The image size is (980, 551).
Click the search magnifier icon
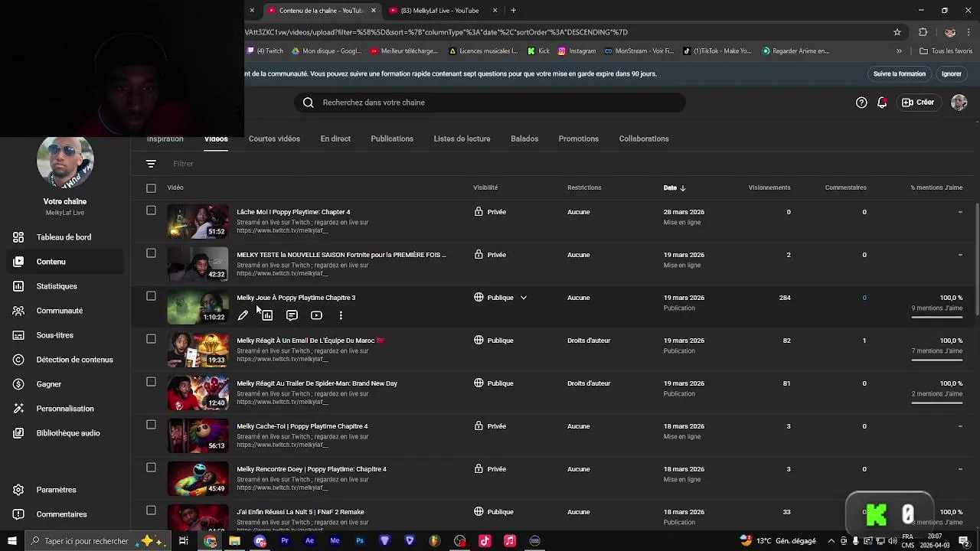coord(308,103)
